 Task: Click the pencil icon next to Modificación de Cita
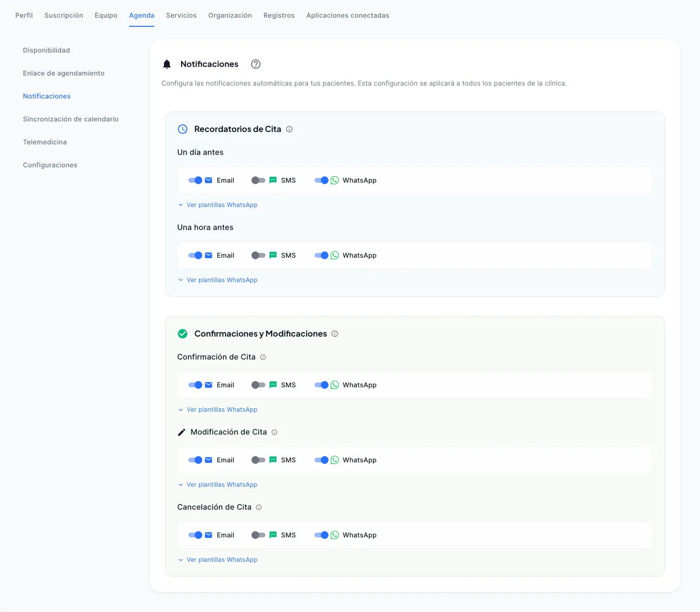pyautogui.click(x=182, y=432)
